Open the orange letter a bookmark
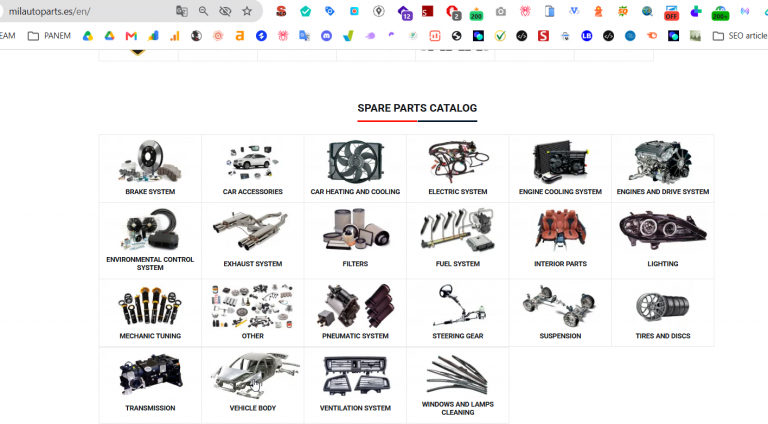Viewport: 768px width, 424px height. [240, 36]
